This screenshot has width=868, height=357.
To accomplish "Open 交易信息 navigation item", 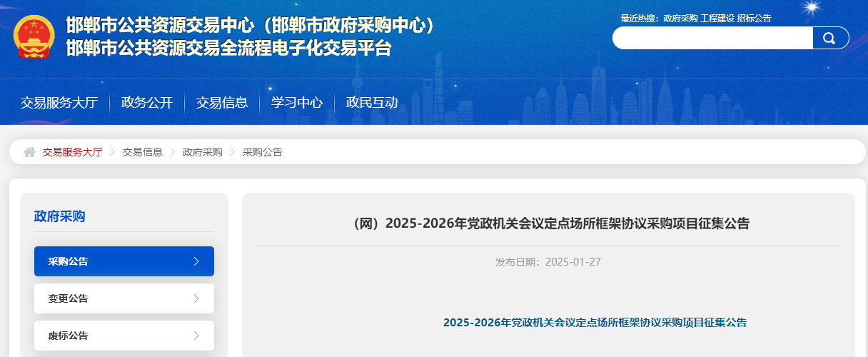I will click(222, 102).
